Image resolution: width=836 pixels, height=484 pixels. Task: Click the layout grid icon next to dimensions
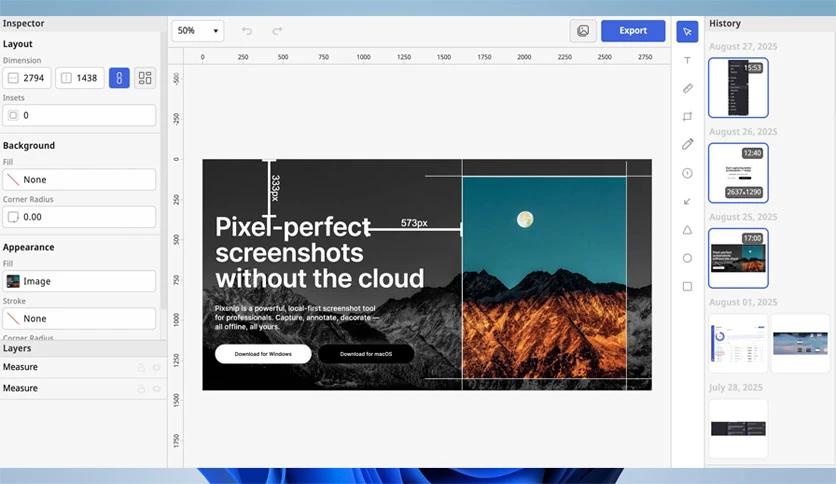coord(144,78)
